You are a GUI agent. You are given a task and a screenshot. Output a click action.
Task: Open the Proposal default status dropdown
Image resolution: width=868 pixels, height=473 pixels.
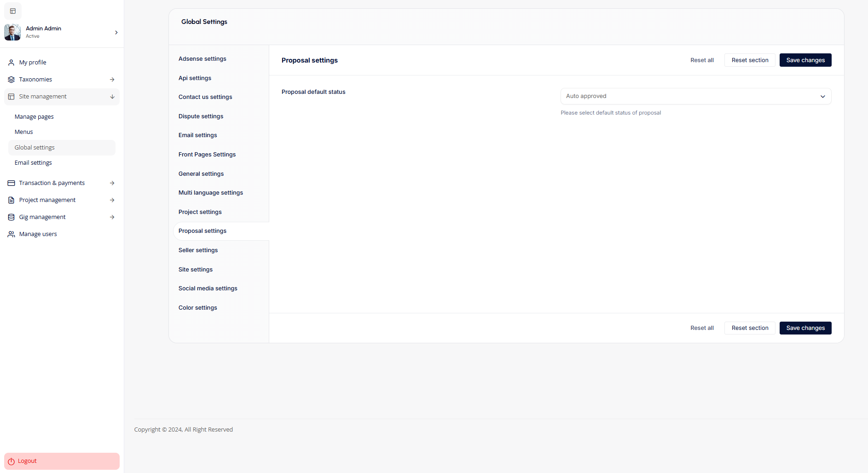[x=695, y=96]
